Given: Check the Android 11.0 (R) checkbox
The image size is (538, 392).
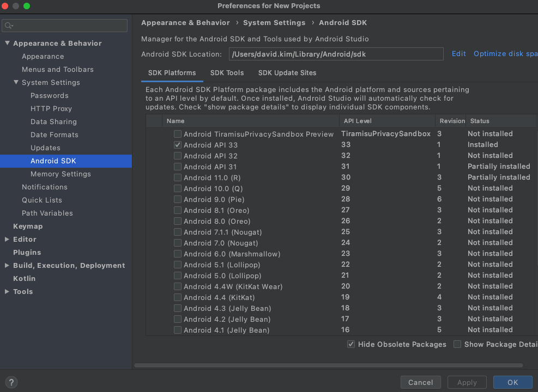Looking at the screenshot, I should click(177, 177).
